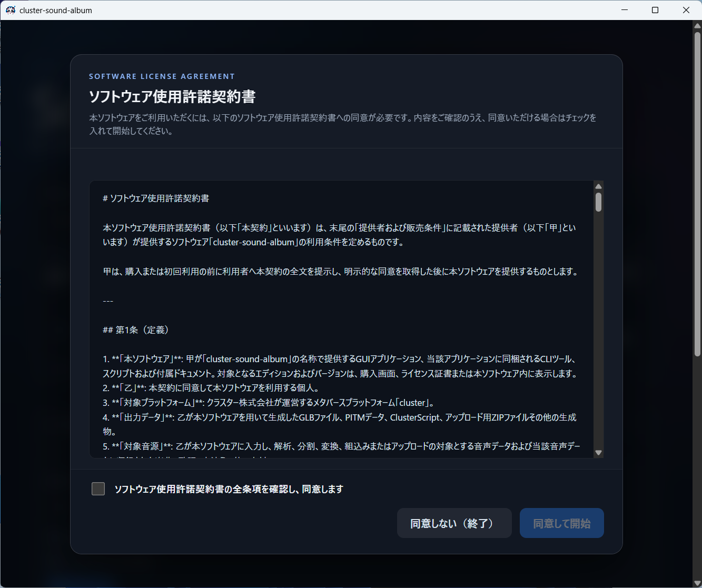Image resolution: width=702 pixels, height=588 pixels.
Task: Close the cluster-sound-album window
Action: (686, 10)
